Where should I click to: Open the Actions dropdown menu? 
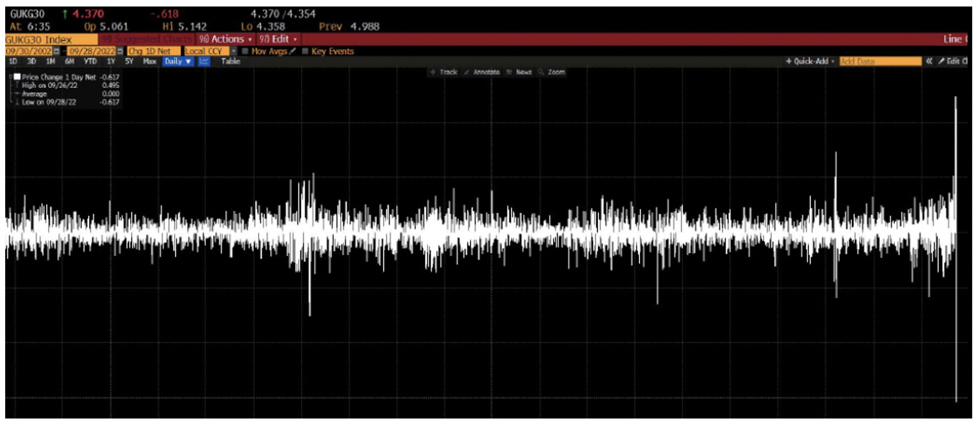(226, 39)
